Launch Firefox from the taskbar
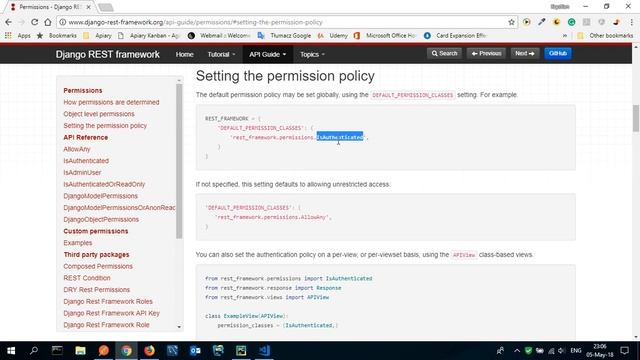Screen dimensions: 640x360 pos(149,351)
